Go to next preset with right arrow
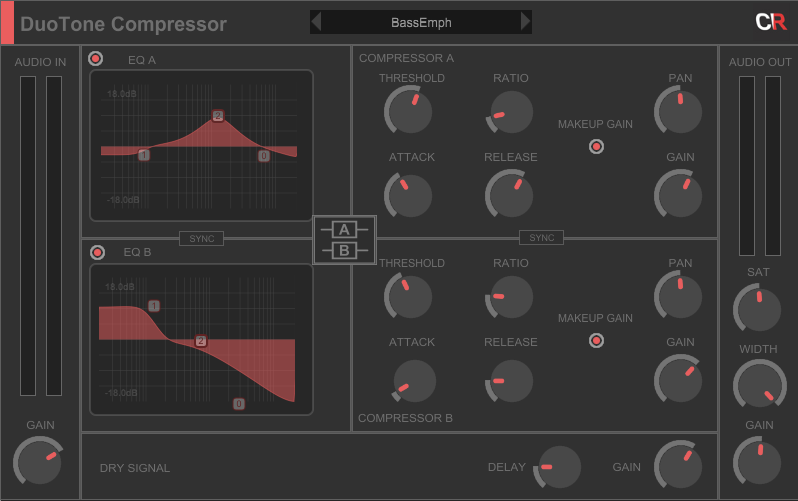798x501 pixels. (x=526, y=22)
